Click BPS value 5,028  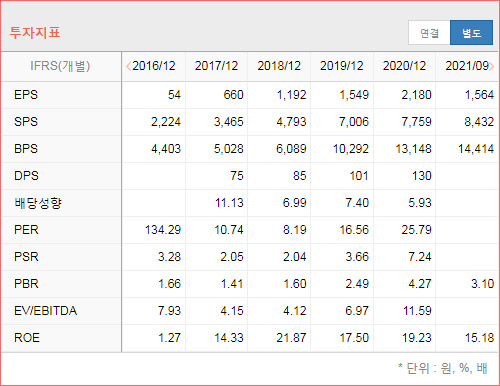pos(228,149)
